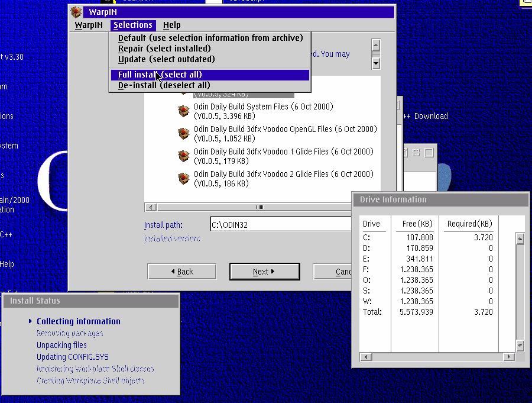The image size is (532, 403).
Task: Click the description text scroll-up arrow
Action: (x=375, y=45)
